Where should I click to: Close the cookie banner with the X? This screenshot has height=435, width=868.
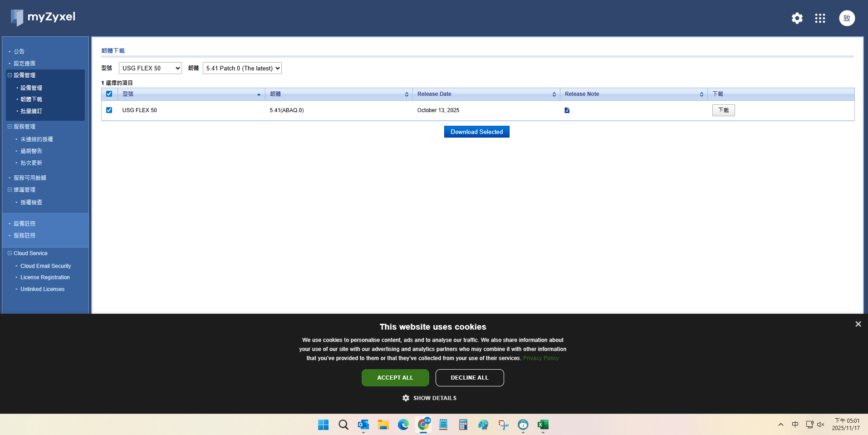(858, 324)
